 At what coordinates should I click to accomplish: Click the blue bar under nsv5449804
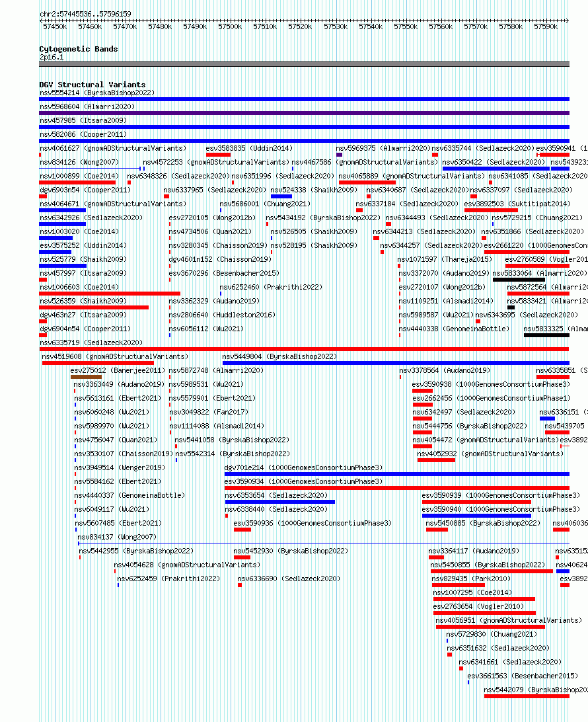pos(396,363)
